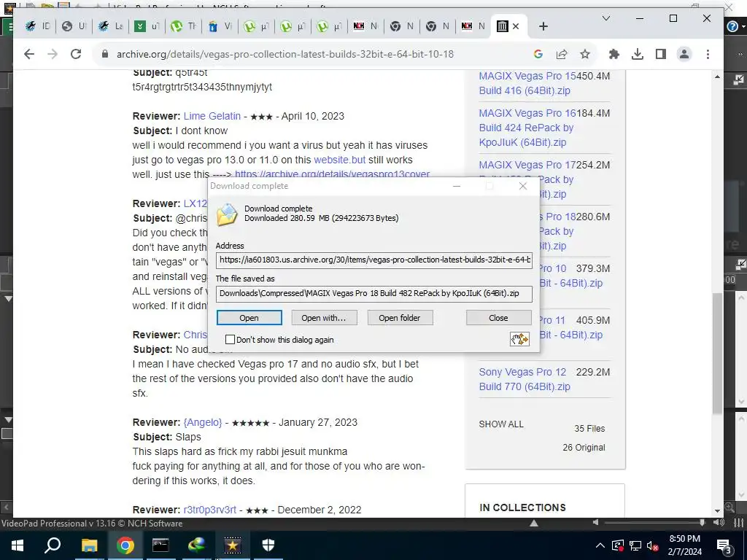747x560 pixels.
Task: Switch to the first ID browser tab
Action: tap(37, 26)
